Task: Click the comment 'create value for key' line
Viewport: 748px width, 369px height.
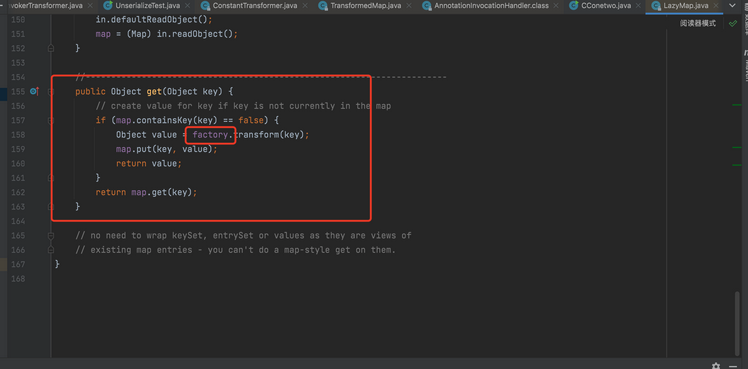Action: [x=243, y=106]
